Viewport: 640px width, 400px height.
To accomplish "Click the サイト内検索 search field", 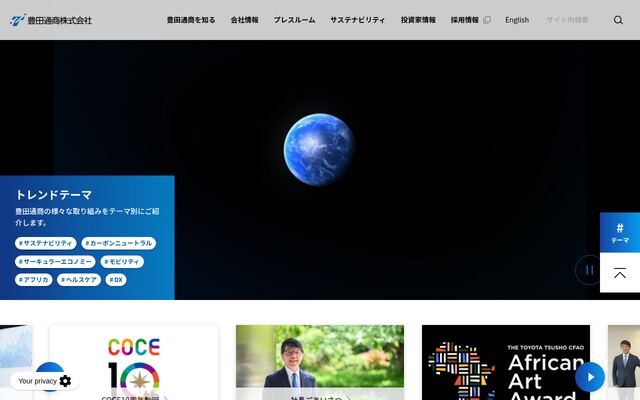I will [x=576, y=20].
